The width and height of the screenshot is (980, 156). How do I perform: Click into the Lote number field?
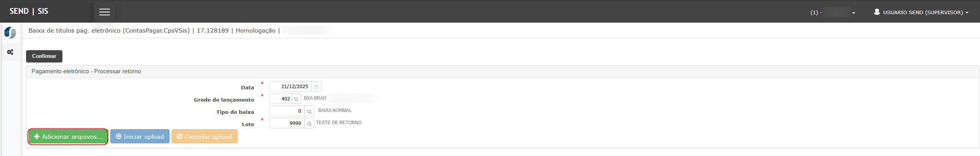[287, 123]
